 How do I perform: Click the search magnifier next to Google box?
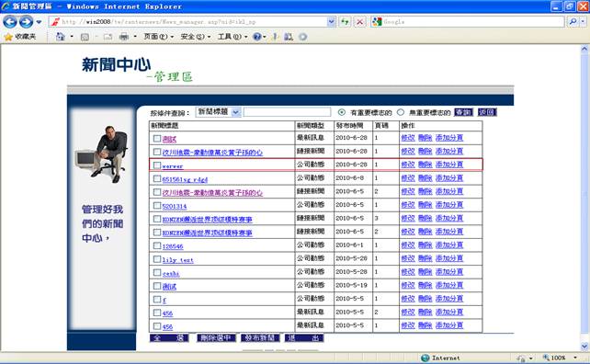(573, 22)
